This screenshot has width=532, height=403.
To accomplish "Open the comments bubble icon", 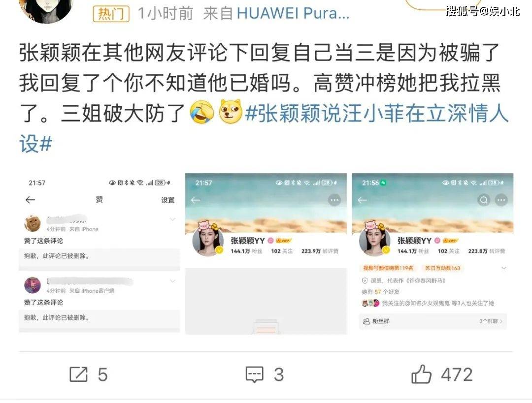I will click(x=255, y=374).
